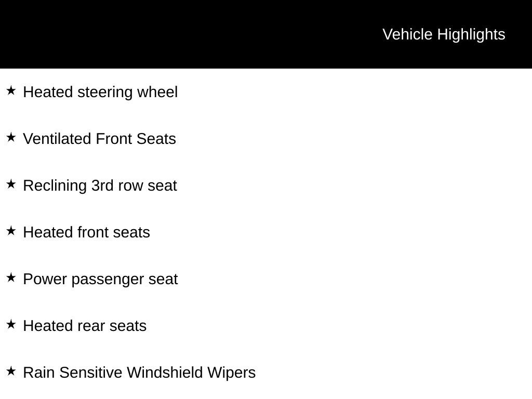Image resolution: width=532 pixels, height=399 pixels.
Task: Click the word Highlights in the header
Action: click(x=471, y=35)
